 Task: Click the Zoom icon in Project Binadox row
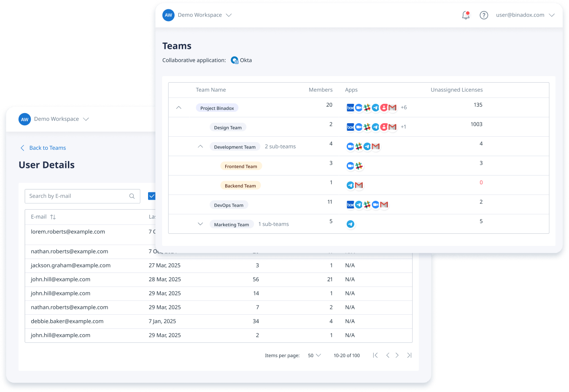[359, 108]
